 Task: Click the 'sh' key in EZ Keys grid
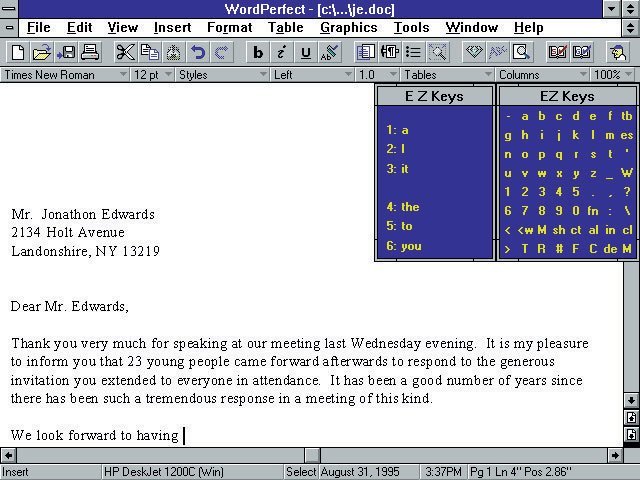point(559,230)
